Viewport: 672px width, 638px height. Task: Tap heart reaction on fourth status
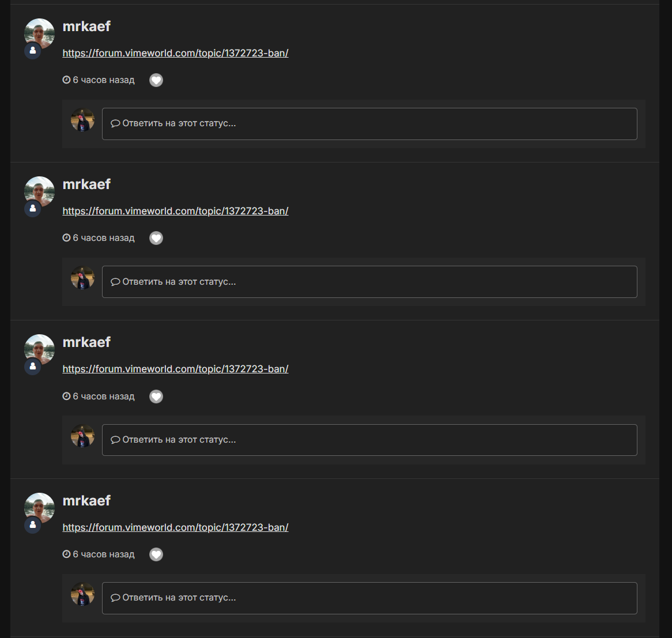[156, 554]
